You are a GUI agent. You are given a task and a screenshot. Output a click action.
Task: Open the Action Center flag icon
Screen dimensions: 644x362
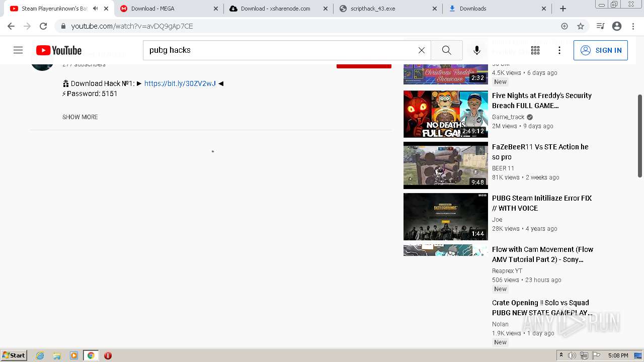point(596,355)
